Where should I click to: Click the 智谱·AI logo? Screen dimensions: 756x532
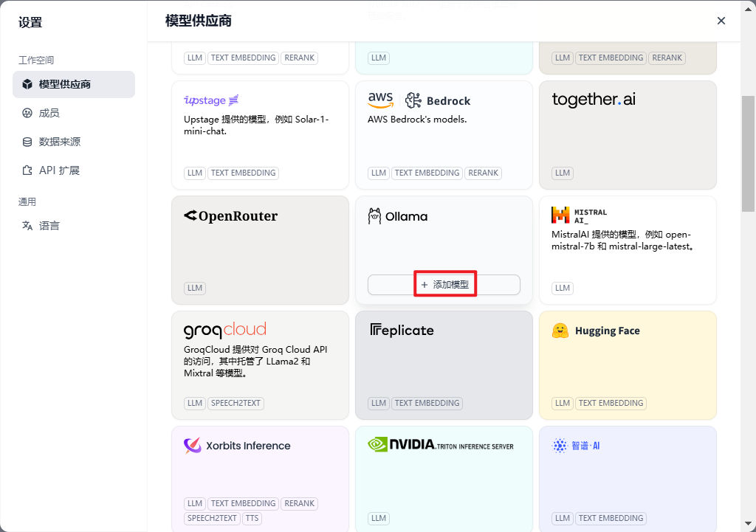(x=576, y=446)
